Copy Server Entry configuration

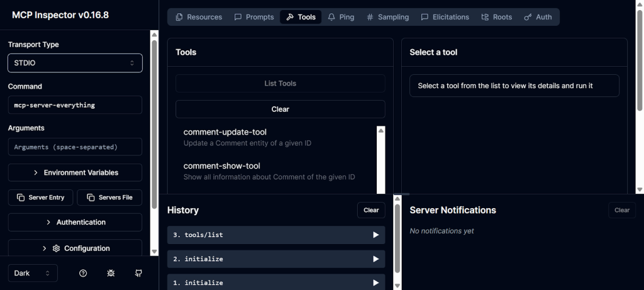[41, 198]
